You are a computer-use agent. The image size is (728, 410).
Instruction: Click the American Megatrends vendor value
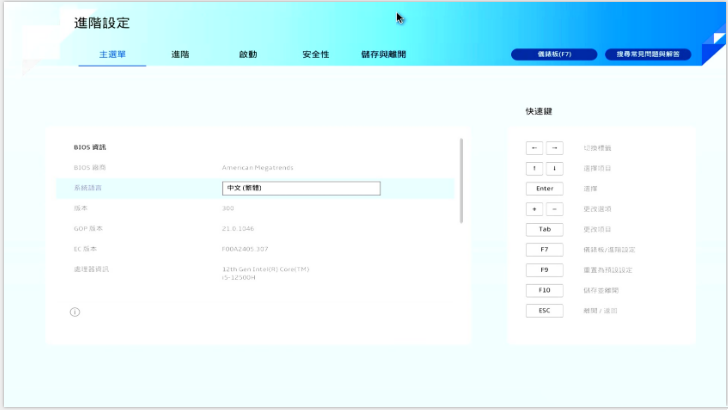click(258, 168)
